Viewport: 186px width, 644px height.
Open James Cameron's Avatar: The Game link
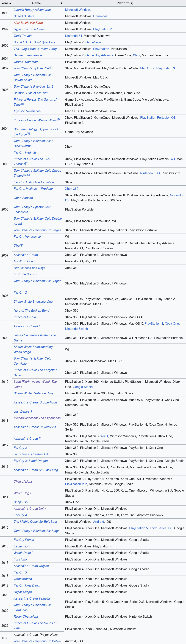[x=35, y=338]
